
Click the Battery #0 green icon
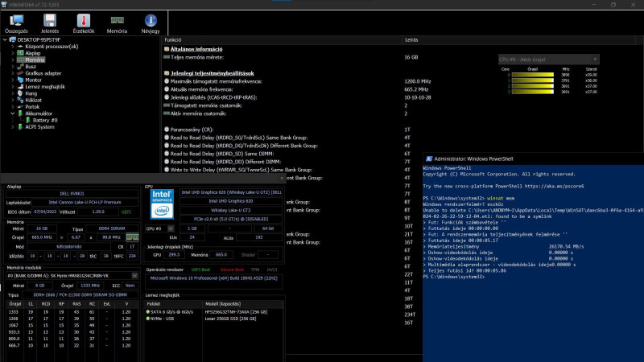28,120
